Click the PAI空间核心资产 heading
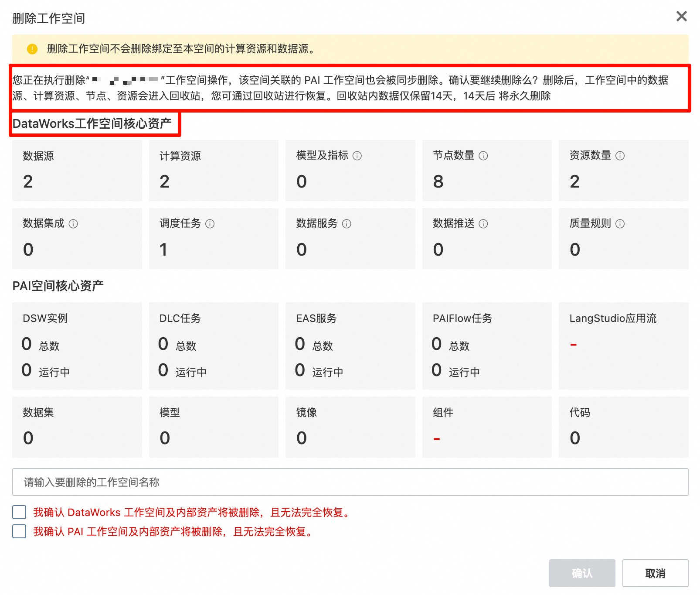Screen dimensions: 700x595 click(x=58, y=286)
